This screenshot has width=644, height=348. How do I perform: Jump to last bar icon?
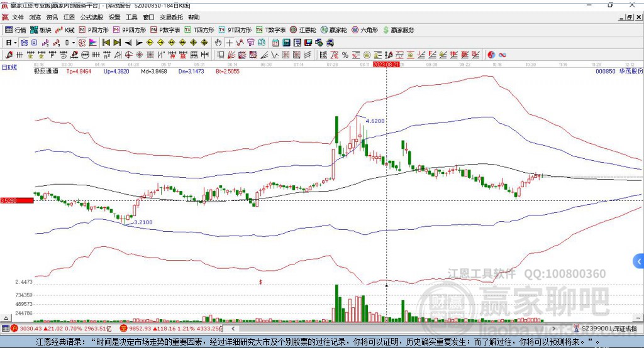[x=117, y=43]
